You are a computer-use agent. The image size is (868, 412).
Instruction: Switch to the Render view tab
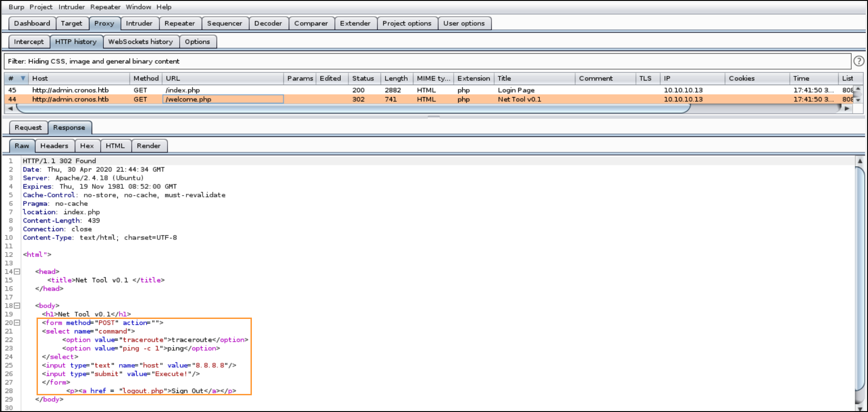[149, 145]
